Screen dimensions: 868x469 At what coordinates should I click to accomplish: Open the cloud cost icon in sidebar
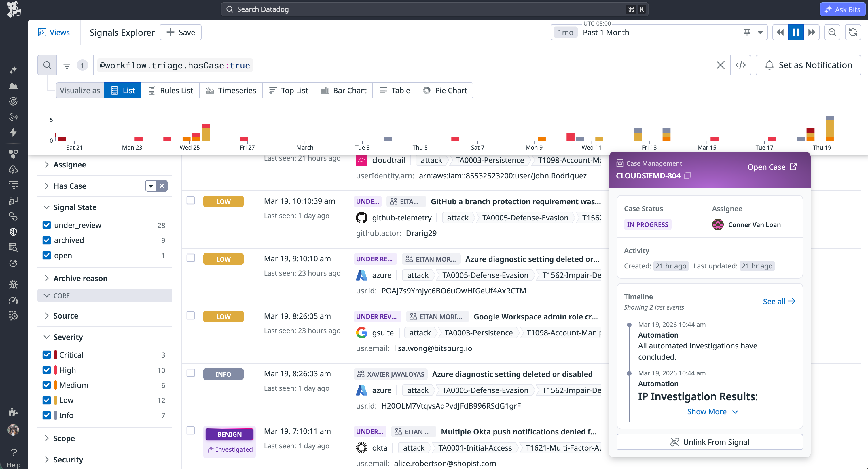(x=14, y=170)
